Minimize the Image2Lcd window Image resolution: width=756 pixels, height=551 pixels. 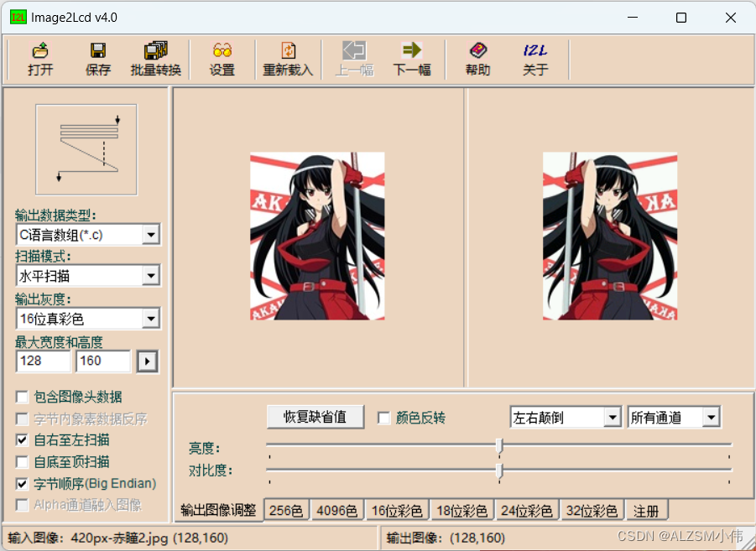[633, 18]
